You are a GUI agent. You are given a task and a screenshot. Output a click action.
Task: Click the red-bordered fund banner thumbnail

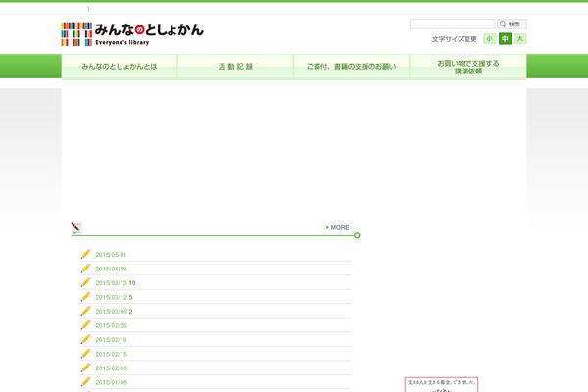441,385
